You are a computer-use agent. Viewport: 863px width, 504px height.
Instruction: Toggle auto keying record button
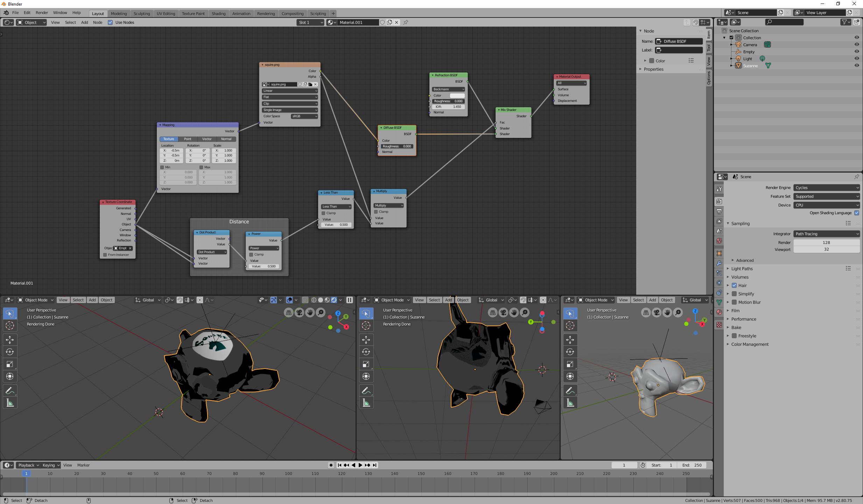coord(331,465)
